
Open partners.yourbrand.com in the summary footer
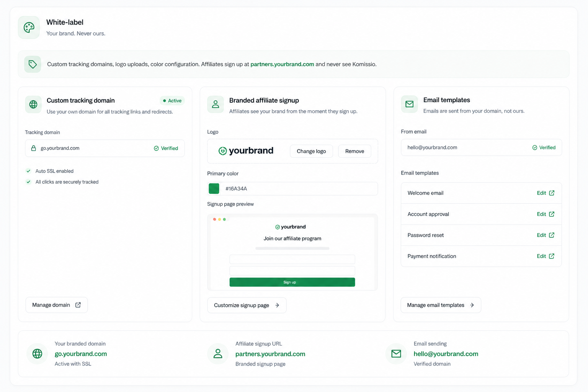click(270, 354)
